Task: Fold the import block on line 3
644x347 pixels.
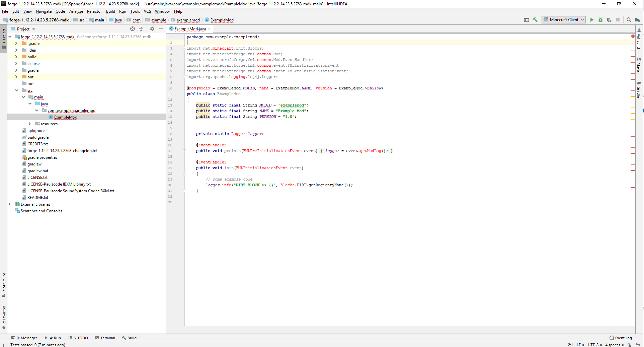Action: 184,48
